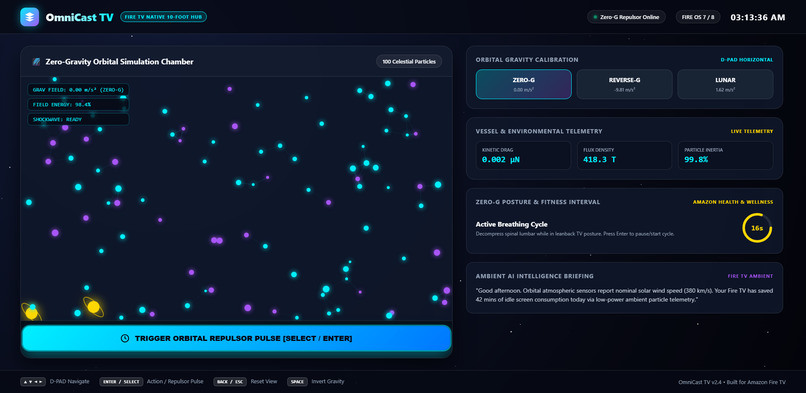Viewport: 806px width, 393px height.
Task: Click the Reset View footer hint
Action: [x=264, y=382]
